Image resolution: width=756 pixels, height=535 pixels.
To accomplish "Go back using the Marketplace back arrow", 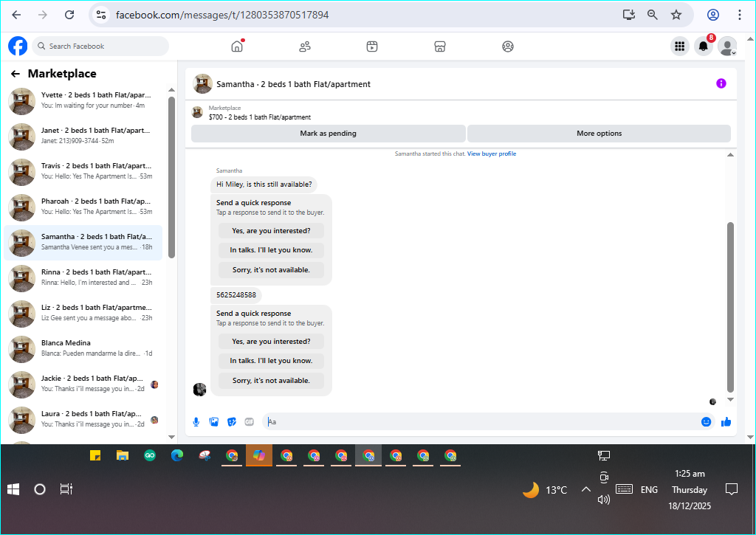I will (16, 74).
